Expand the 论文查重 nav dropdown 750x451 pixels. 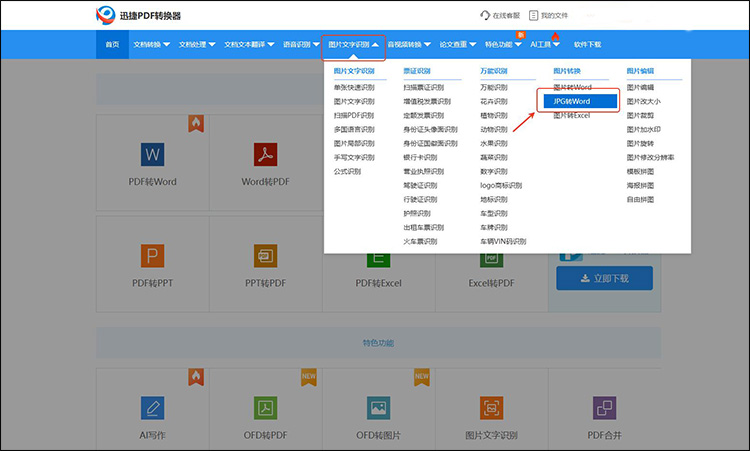[x=458, y=44]
